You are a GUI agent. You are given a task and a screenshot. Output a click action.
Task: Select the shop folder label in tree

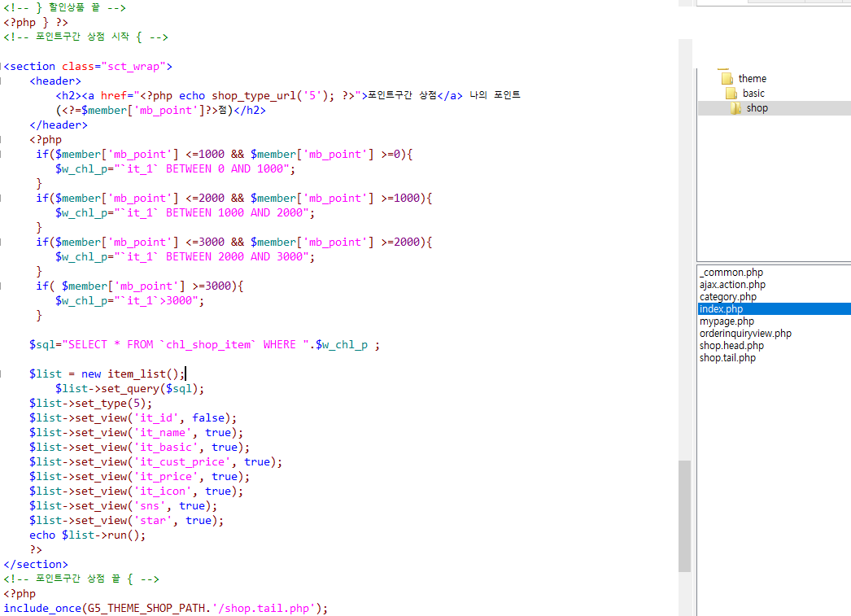pos(757,108)
